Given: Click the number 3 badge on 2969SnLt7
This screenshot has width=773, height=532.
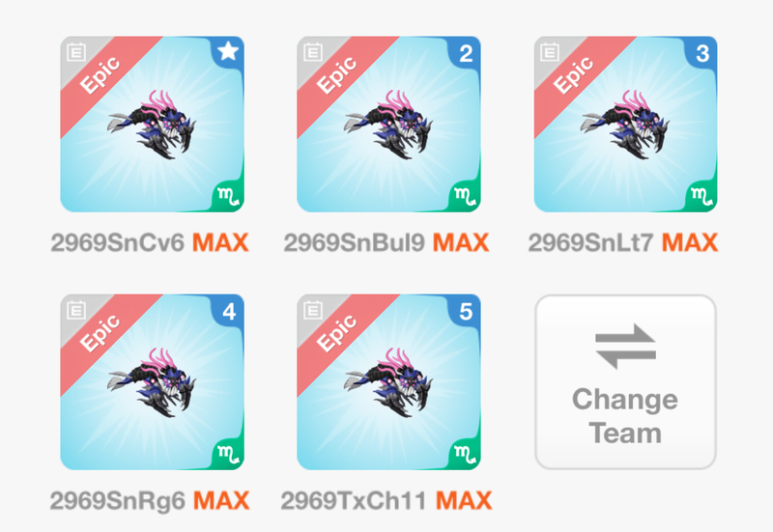Looking at the screenshot, I should (x=702, y=53).
